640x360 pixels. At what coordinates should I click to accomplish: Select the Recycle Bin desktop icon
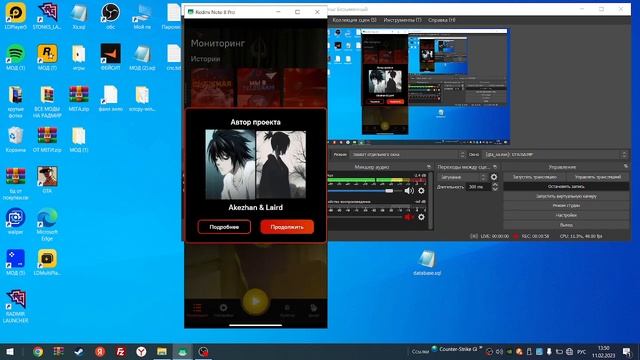tap(16, 139)
